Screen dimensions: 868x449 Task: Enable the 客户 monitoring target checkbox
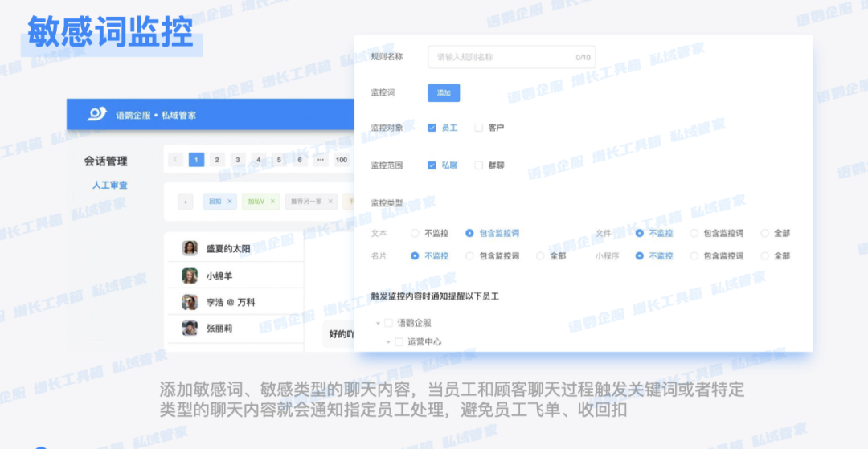pyautogui.click(x=479, y=128)
